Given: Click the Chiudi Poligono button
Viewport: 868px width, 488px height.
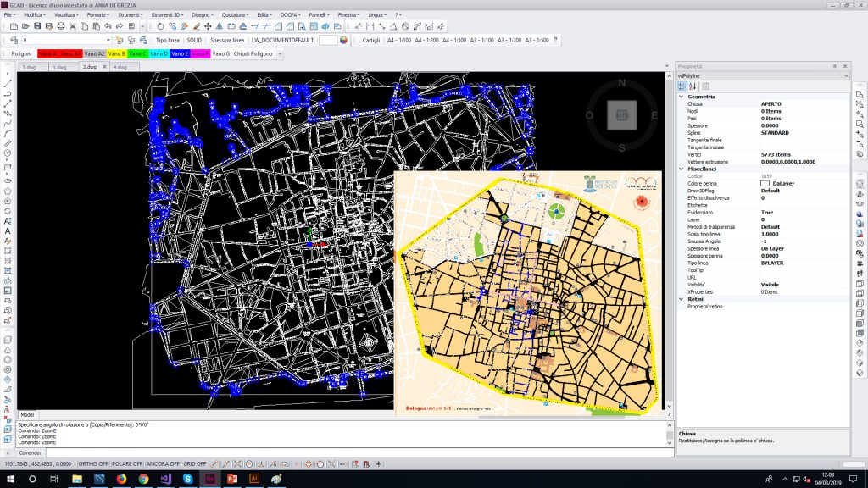Looking at the screenshot, I should point(255,53).
